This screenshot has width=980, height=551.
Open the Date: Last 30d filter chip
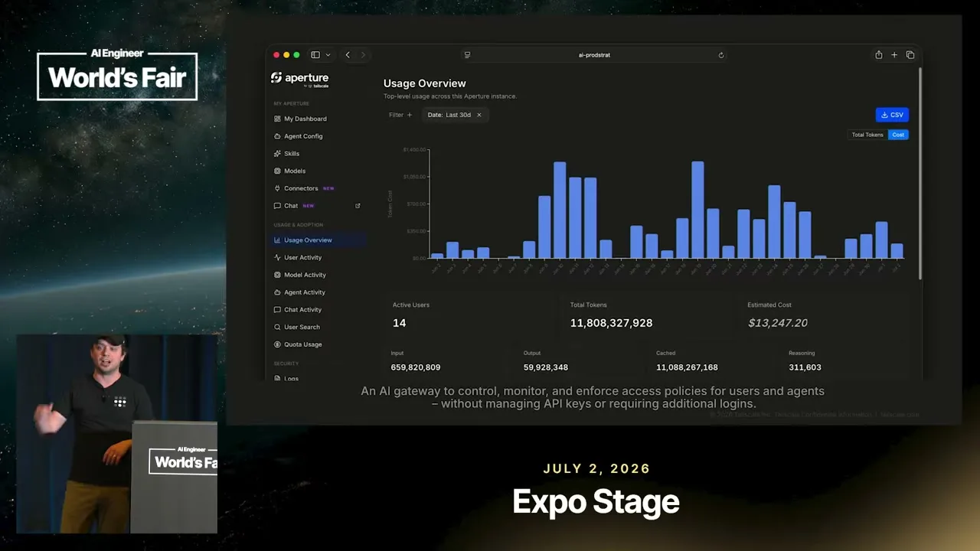(x=449, y=115)
